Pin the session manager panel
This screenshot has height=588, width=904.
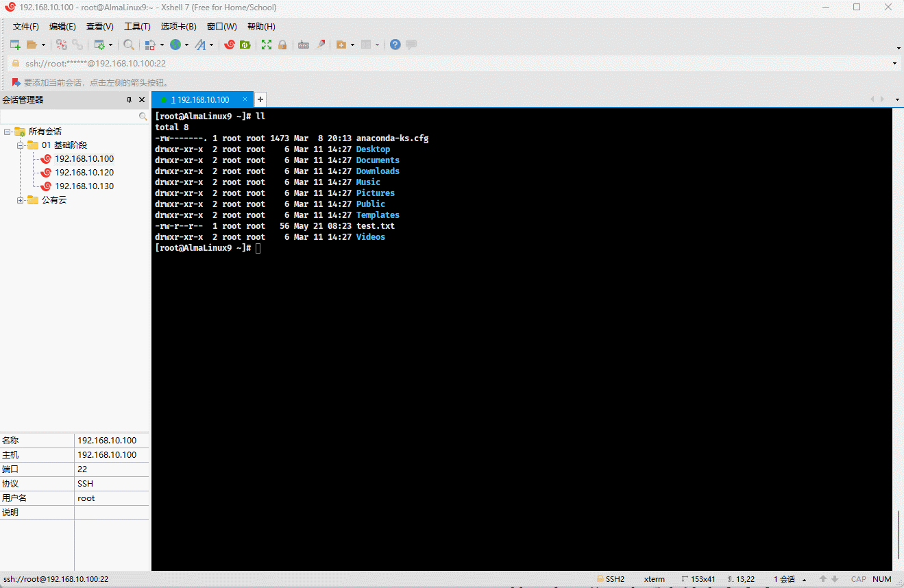129,100
